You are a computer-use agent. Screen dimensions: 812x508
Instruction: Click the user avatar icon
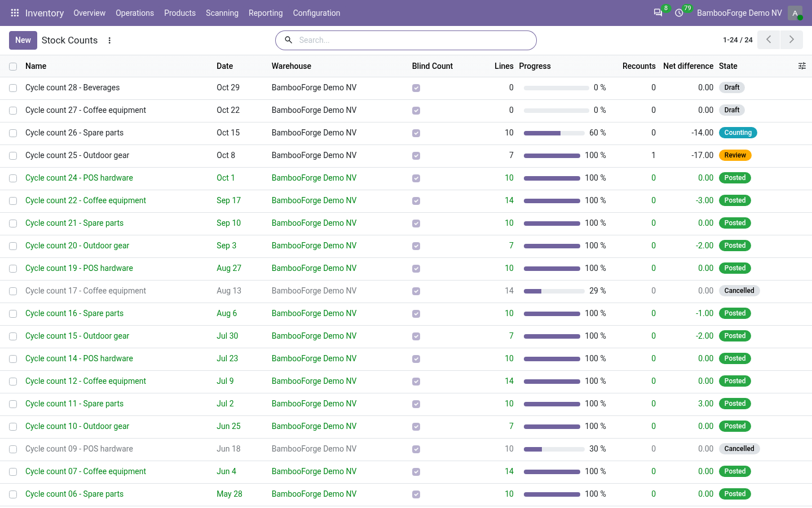point(795,12)
